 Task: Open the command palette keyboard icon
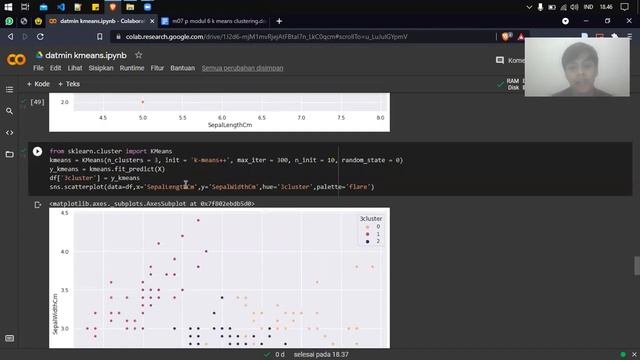[x=9, y=338]
